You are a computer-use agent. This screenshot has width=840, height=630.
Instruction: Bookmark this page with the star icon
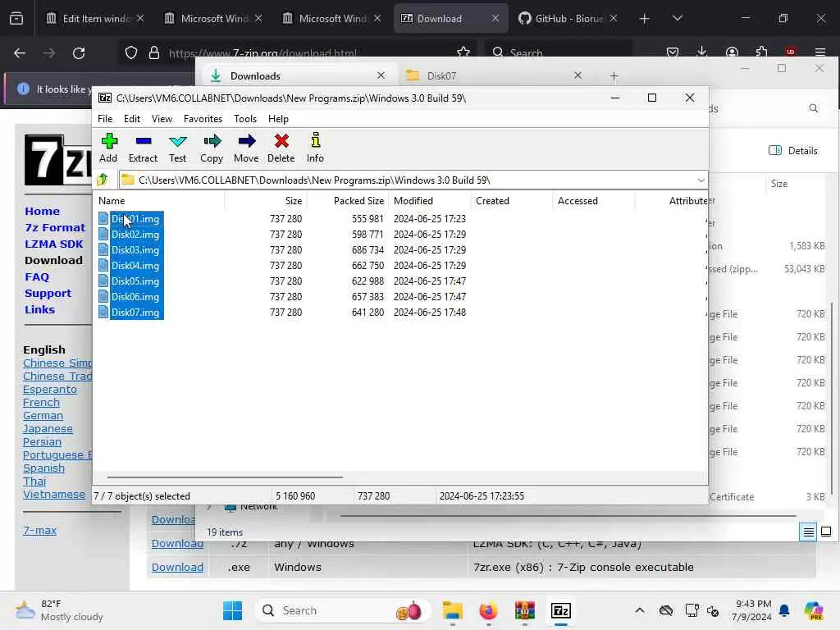[463, 52]
